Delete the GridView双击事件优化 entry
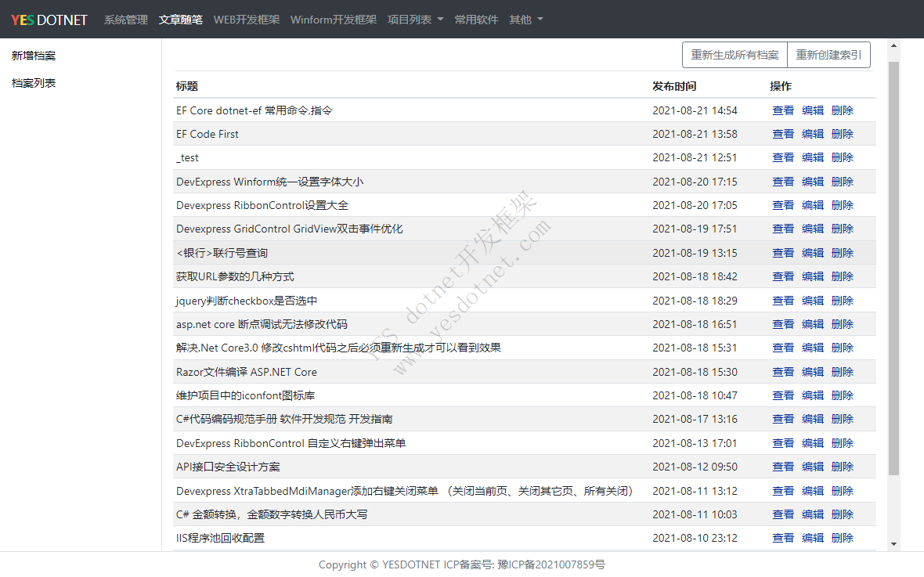The image size is (924, 577). (x=842, y=229)
